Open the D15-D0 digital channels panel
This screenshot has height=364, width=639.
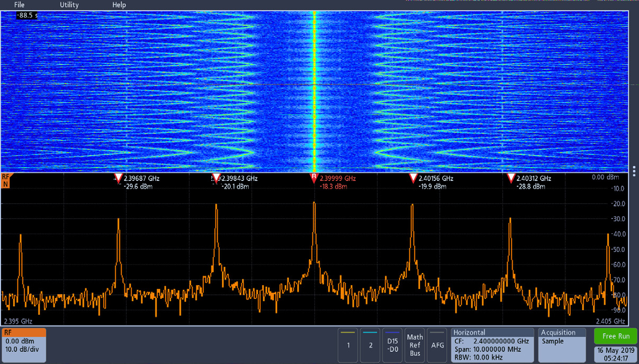tap(392, 345)
